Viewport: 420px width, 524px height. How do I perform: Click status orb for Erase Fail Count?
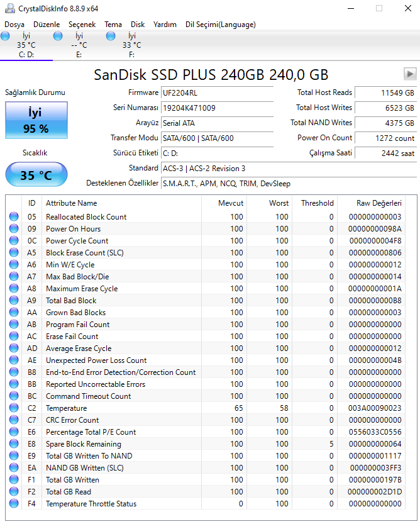point(14,336)
